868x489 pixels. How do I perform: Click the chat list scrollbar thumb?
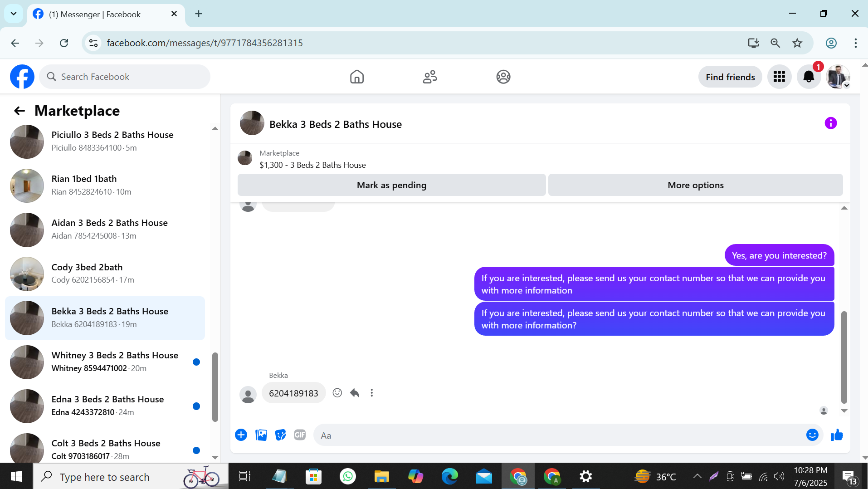tap(215, 387)
